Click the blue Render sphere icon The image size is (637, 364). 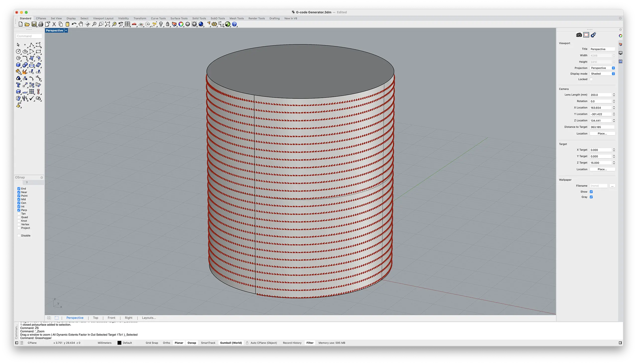tap(201, 24)
